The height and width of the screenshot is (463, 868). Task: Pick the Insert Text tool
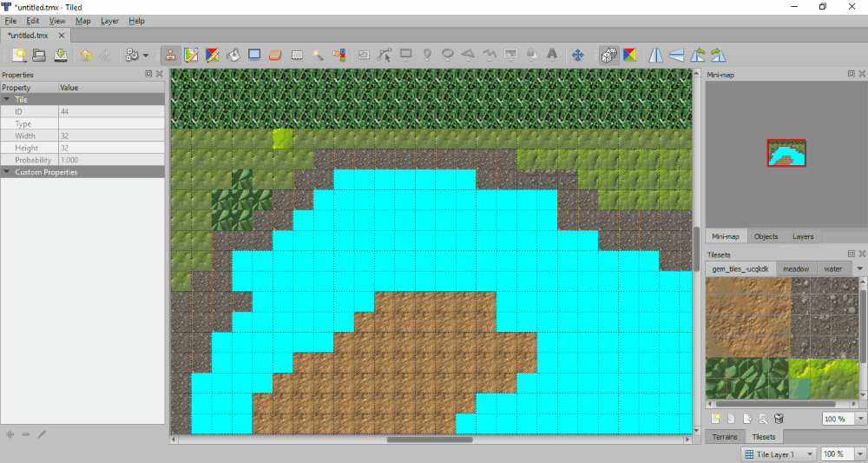[x=552, y=55]
